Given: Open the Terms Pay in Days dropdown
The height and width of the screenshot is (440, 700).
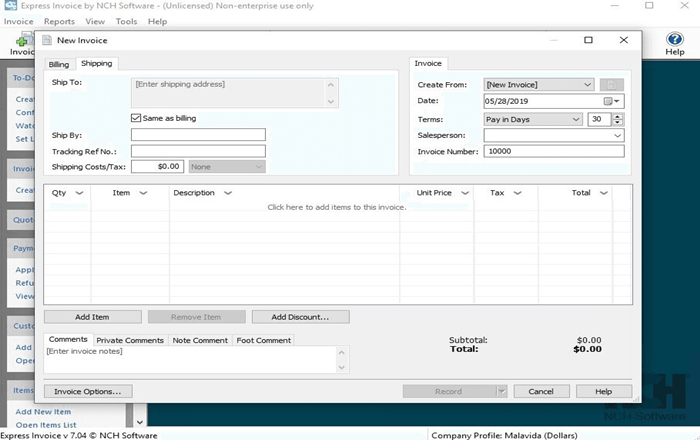Looking at the screenshot, I should (533, 119).
